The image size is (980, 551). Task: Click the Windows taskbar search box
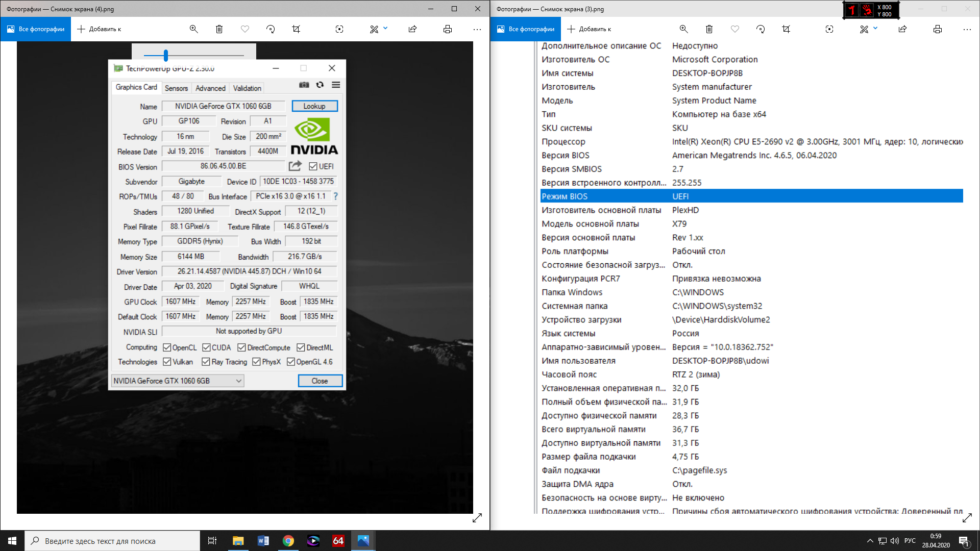112,541
